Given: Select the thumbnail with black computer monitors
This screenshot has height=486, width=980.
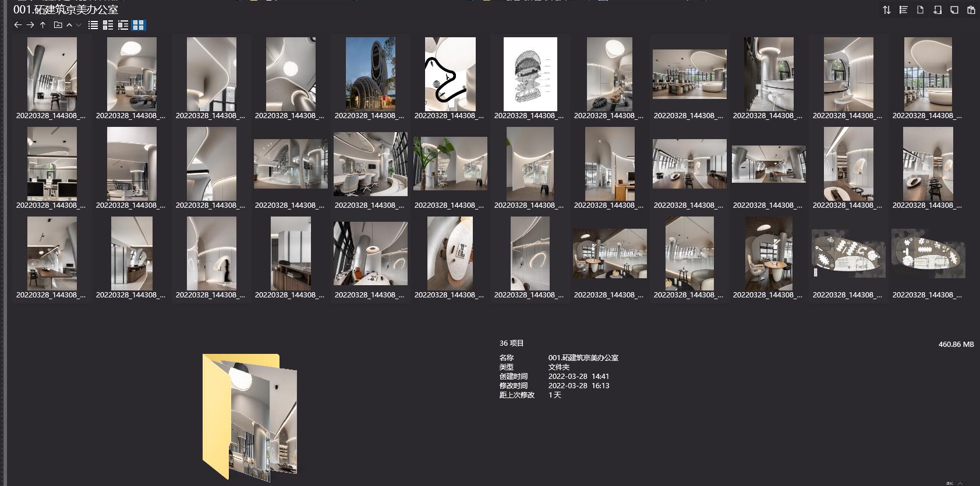Looking at the screenshot, I should (x=52, y=164).
